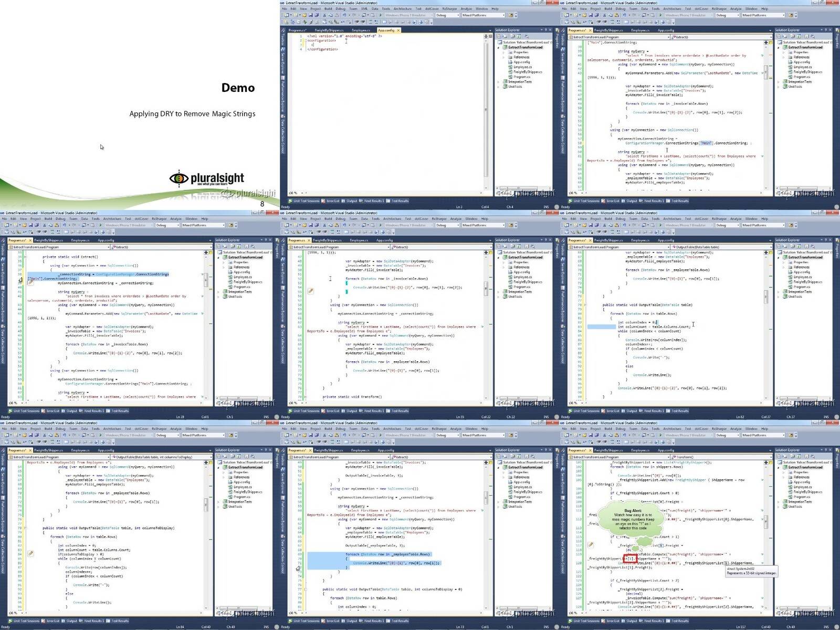Viewport: 840px width, 630px height.
Task: Click pencil icon under the highlighted _connectionString line
Action: [30, 282]
